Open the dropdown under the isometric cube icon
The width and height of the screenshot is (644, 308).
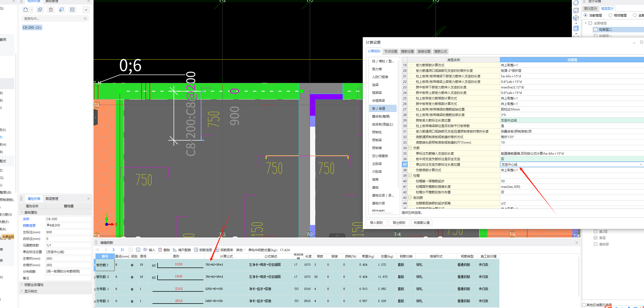click(576, 23)
